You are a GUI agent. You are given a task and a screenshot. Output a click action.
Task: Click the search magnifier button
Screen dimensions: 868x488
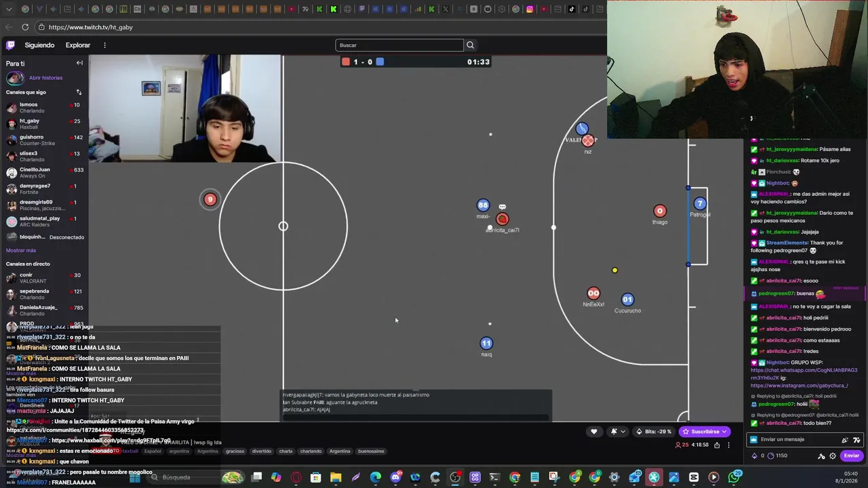tap(470, 45)
